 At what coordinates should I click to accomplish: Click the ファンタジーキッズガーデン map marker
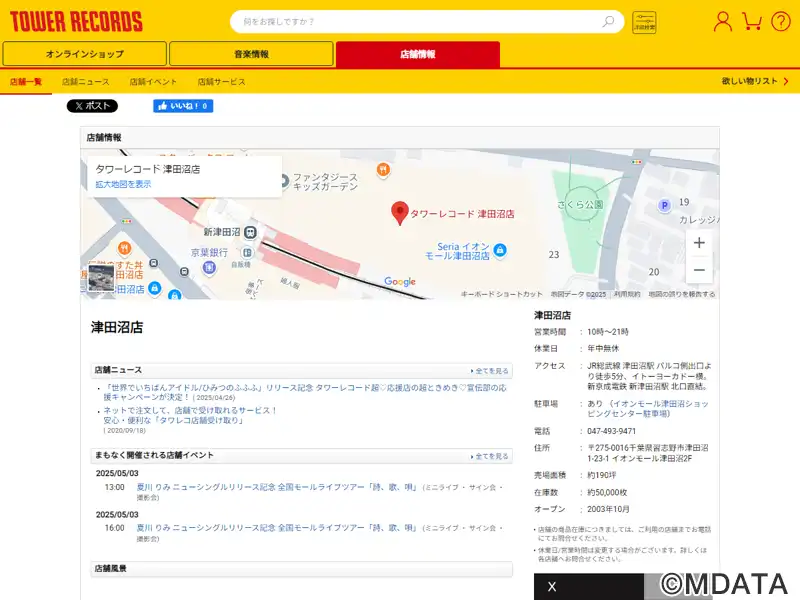[284, 181]
